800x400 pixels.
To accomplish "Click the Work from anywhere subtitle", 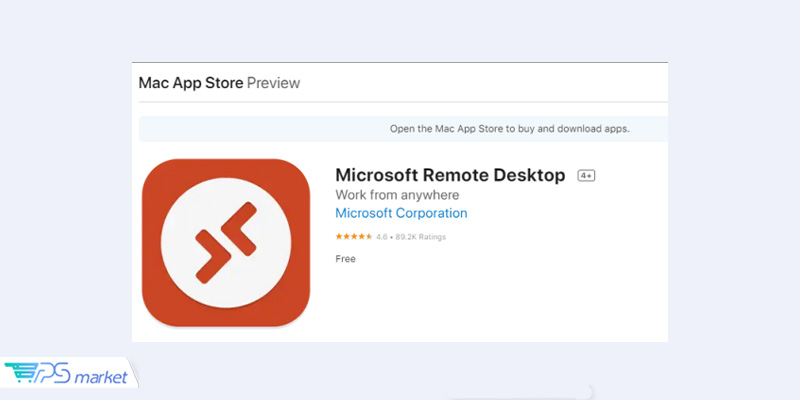I will pos(397,195).
